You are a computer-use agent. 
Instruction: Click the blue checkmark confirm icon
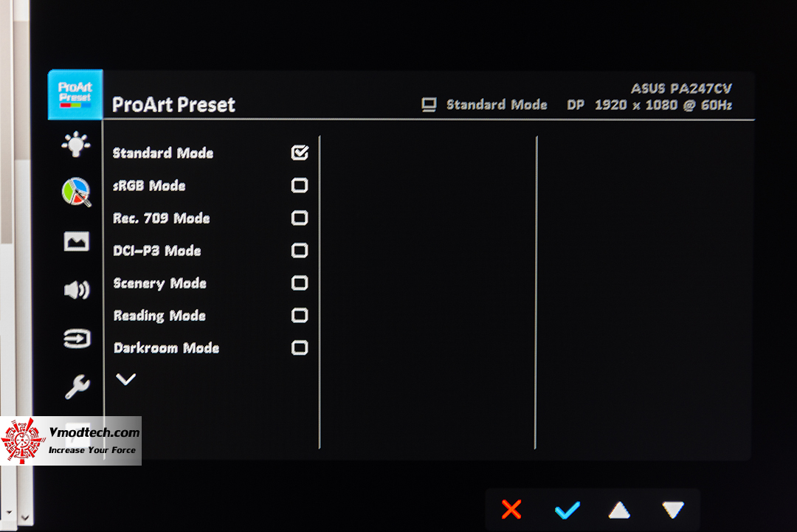point(567,510)
